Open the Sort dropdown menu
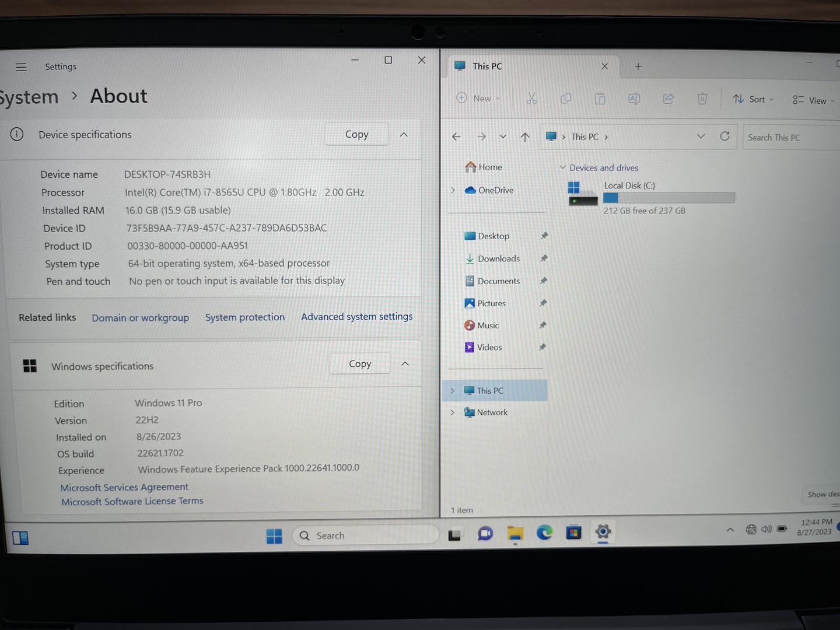 point(753,99)
